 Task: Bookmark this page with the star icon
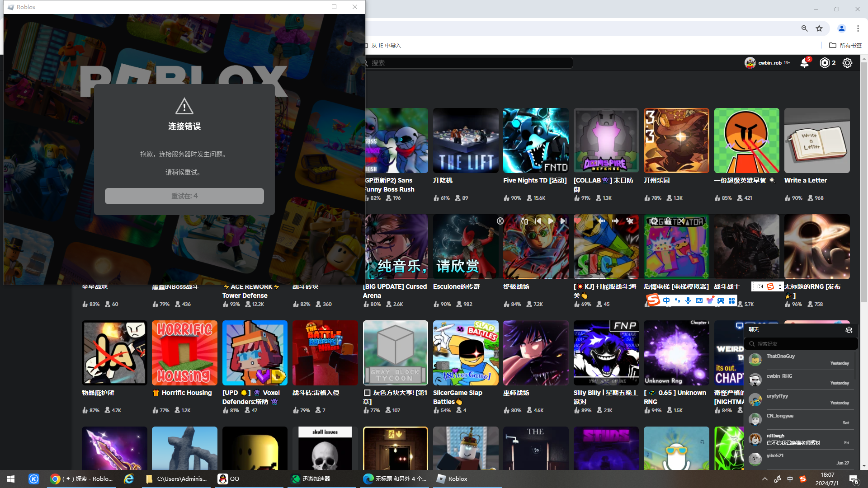tap(819, 28)
